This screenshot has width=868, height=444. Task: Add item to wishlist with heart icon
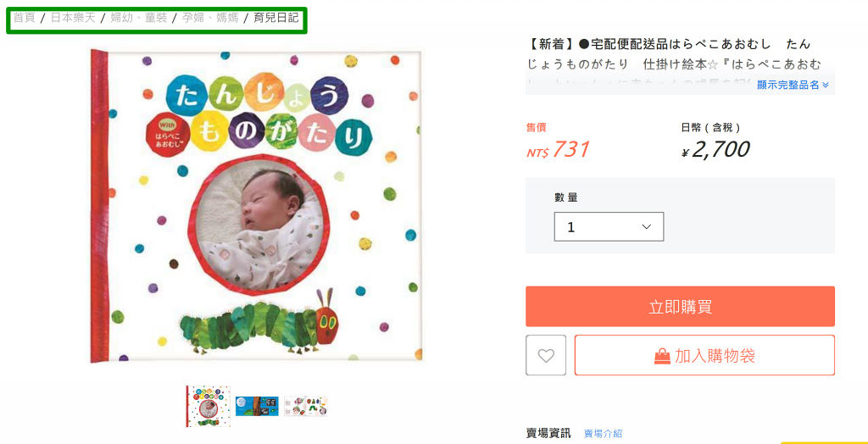546,355
